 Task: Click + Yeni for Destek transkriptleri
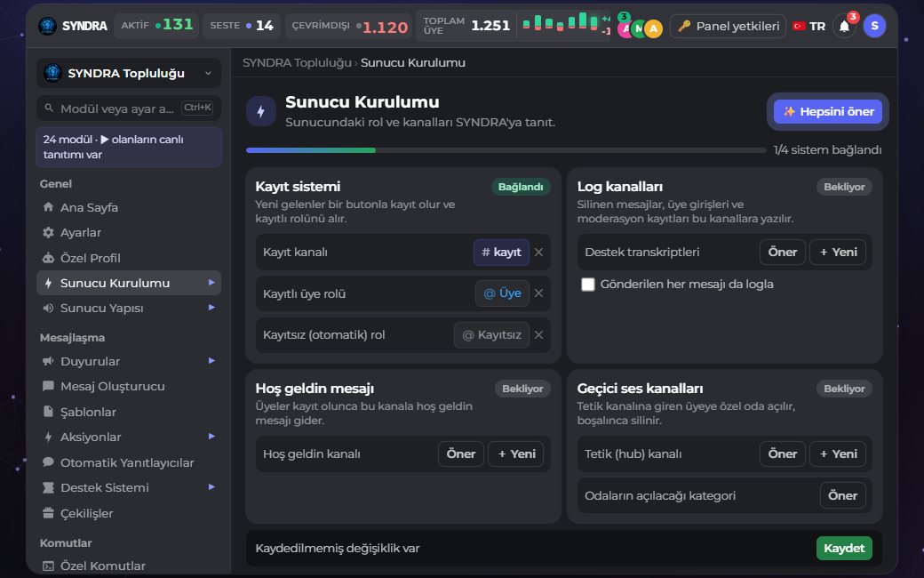(837, 252)
